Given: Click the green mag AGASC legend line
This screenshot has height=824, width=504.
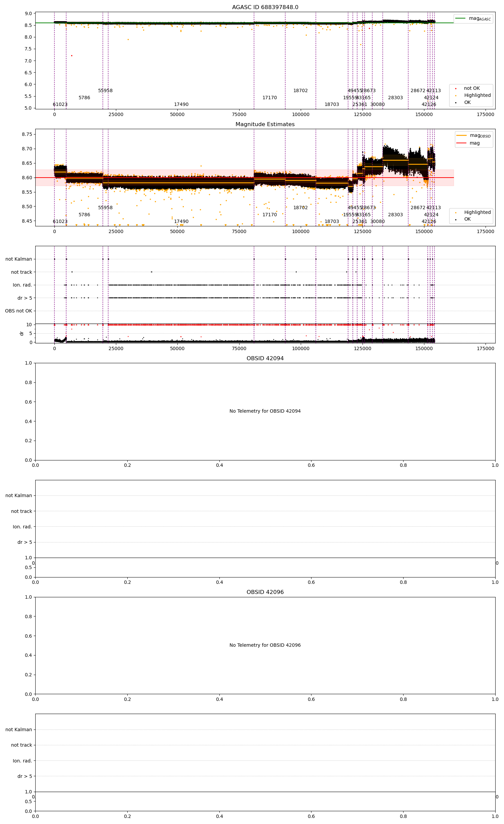Looking at the screenshot, I should coord(460,18).
